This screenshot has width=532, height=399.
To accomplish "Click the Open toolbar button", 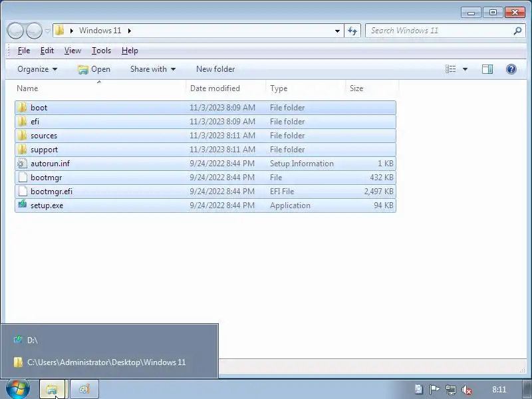I will click(94, 69).
